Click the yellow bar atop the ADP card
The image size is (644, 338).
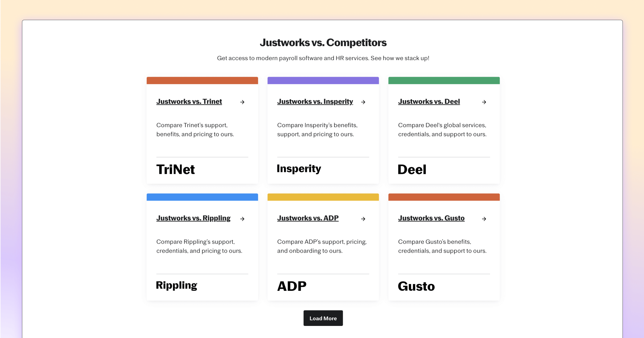pos(323,197)
